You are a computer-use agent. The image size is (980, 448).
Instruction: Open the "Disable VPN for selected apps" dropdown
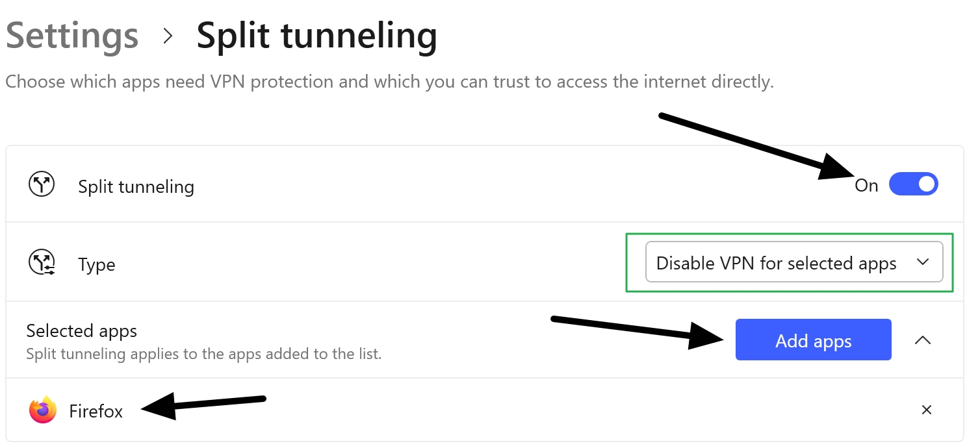(777, 263)
